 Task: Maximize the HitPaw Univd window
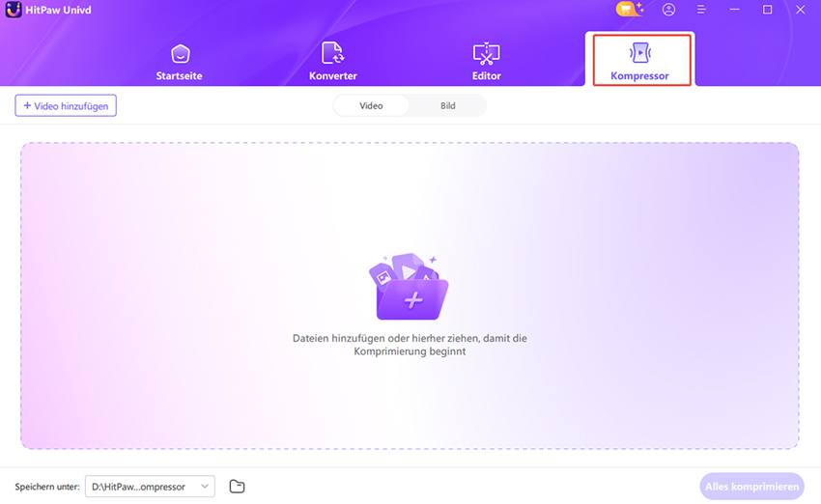[767, 10]
